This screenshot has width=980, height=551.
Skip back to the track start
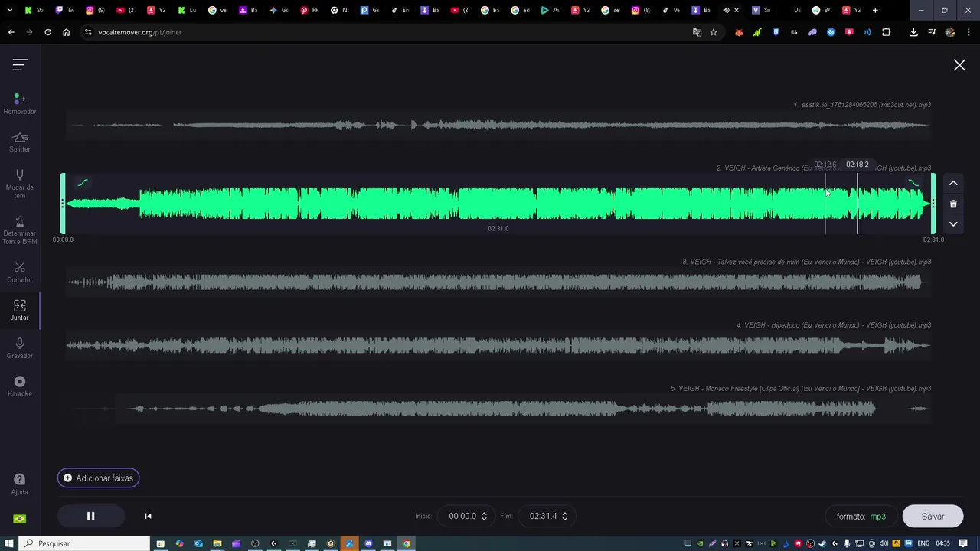148,516
